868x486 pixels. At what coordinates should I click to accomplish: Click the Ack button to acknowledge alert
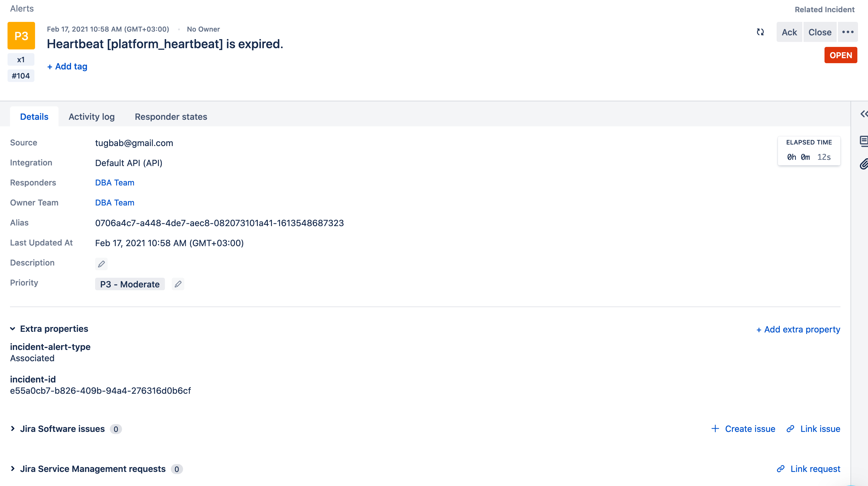[x=788, y=32]
